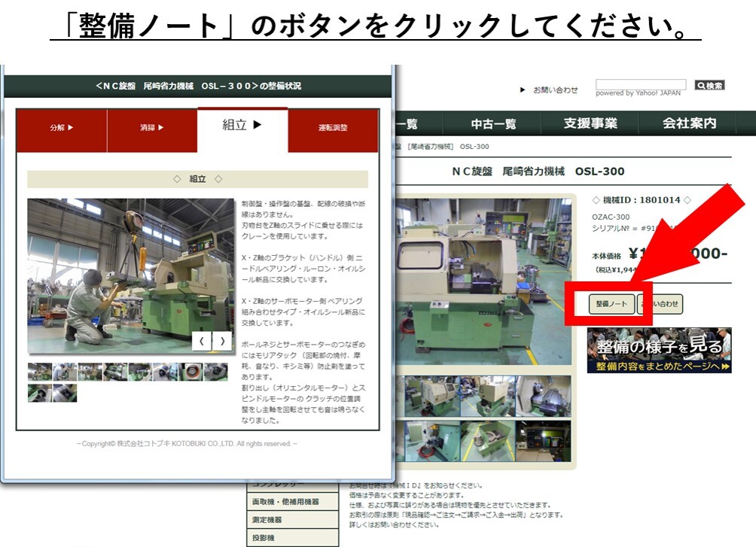
Task: Select middle product thumbnail in upper gallery row
Action: pyautogui.click(x=487, y=397)
